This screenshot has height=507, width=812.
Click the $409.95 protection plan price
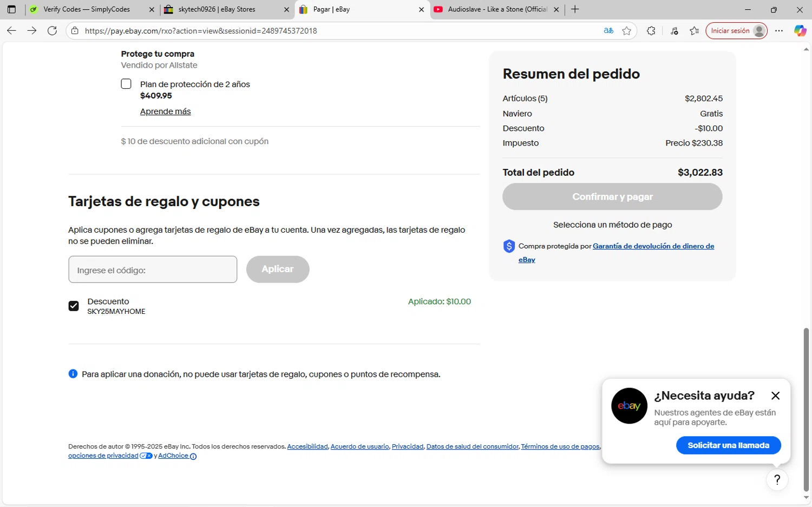pos(156,96)
